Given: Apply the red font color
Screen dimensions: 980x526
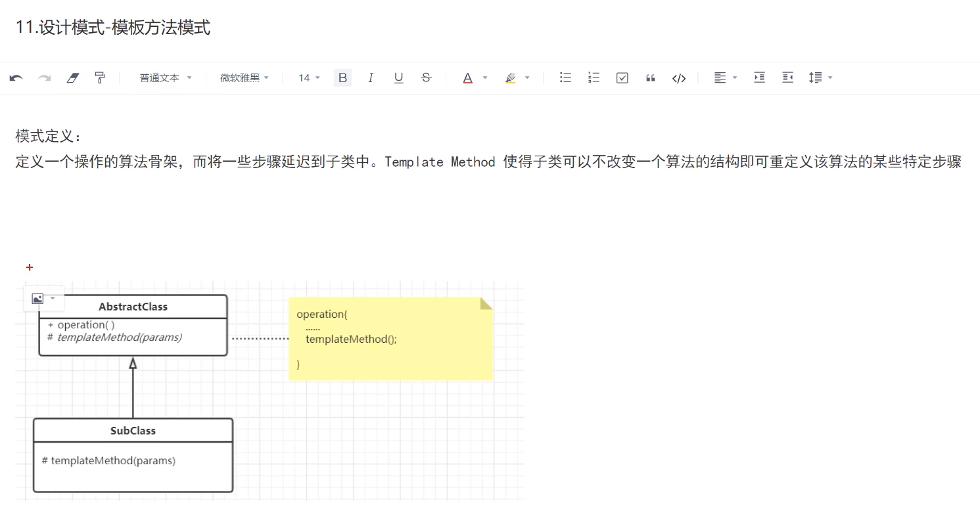Looking at the screenshot, I should 467,78.
